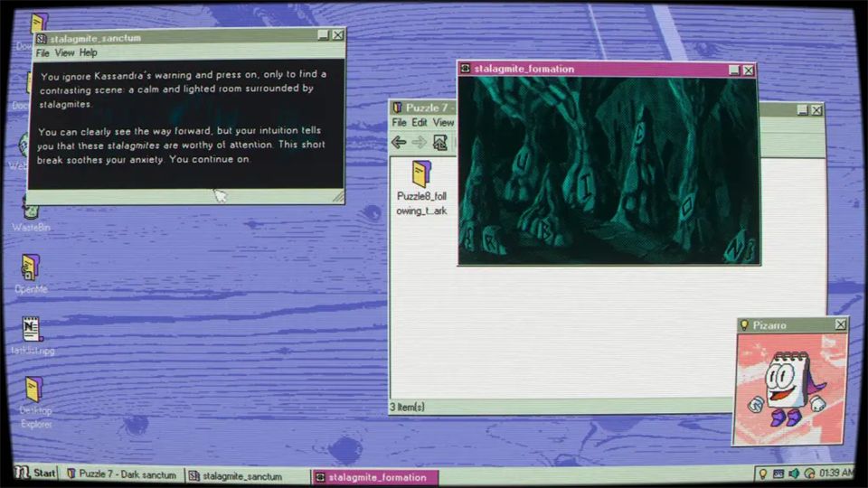Open File menu in Puzzle 7 window
The height and width of the screenshot is (488, 868).
(x=399, y=122)
